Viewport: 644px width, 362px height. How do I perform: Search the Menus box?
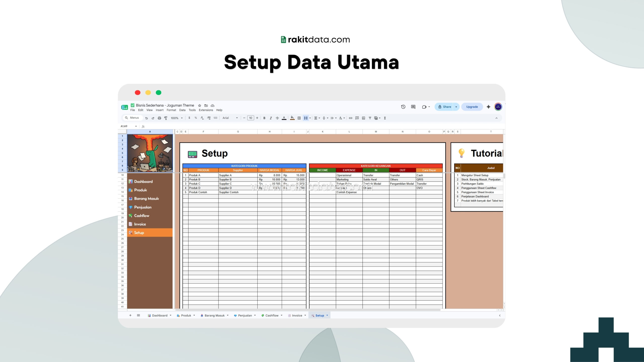click(x=132, y=118)
